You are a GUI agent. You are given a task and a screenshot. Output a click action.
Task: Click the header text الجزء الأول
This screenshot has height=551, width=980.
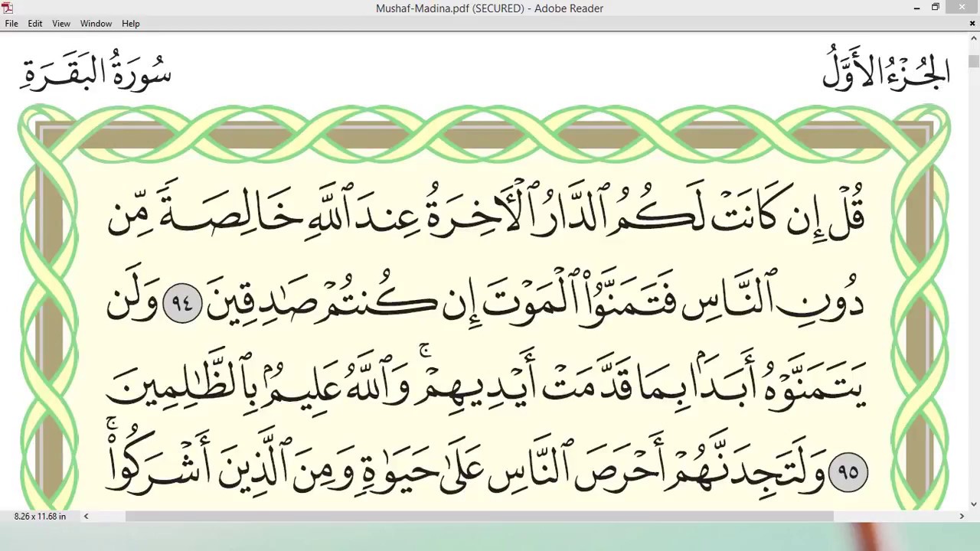coord(886,70)
